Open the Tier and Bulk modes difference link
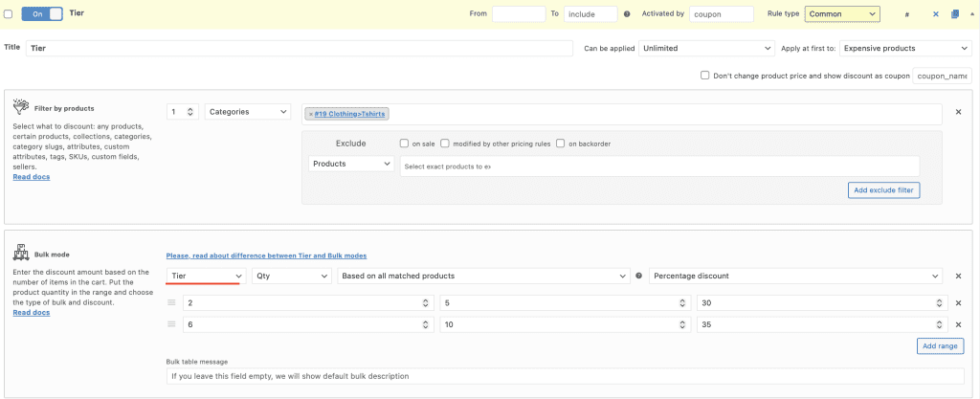This screenshot has height=399, width=980. 266,255
